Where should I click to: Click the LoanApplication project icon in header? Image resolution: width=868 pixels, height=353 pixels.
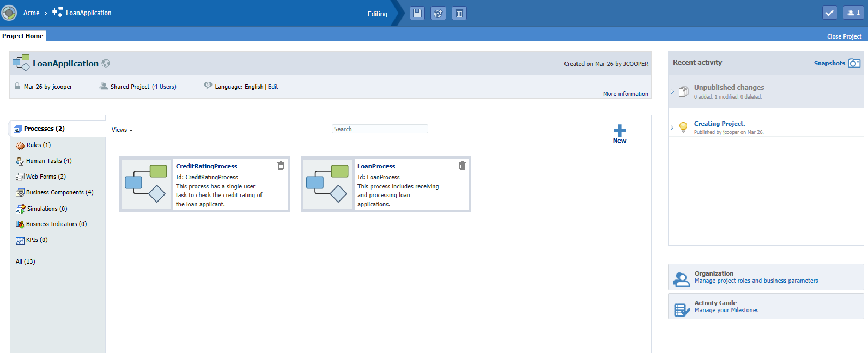coord(21,63)
